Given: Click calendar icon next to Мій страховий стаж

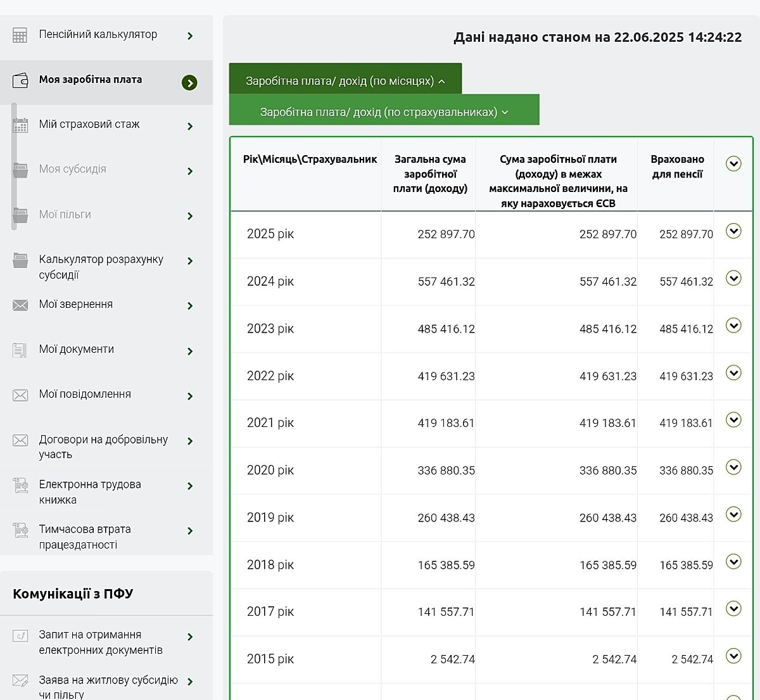Looking at the screenshot, I should pyautogui.click(x=20, y=125).
